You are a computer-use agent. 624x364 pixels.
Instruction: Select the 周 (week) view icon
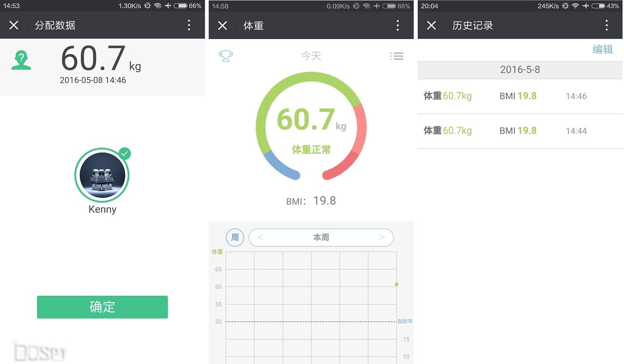tap(234, 237)
